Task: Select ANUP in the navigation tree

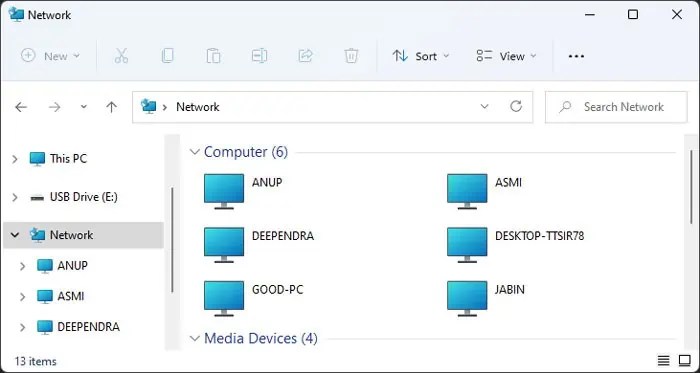Action: click(62, 266)
